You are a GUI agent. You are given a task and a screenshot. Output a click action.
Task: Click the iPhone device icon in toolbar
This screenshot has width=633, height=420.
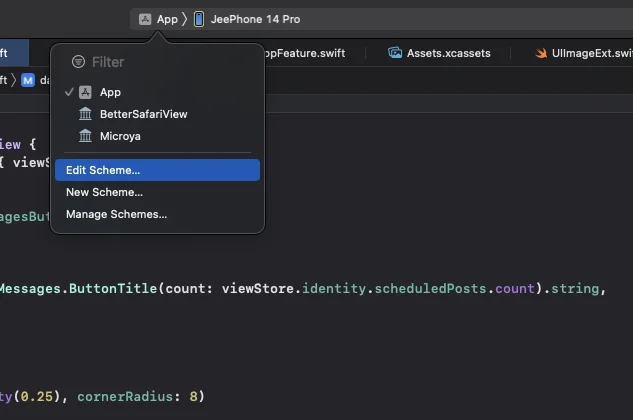(x=199, y=19)
